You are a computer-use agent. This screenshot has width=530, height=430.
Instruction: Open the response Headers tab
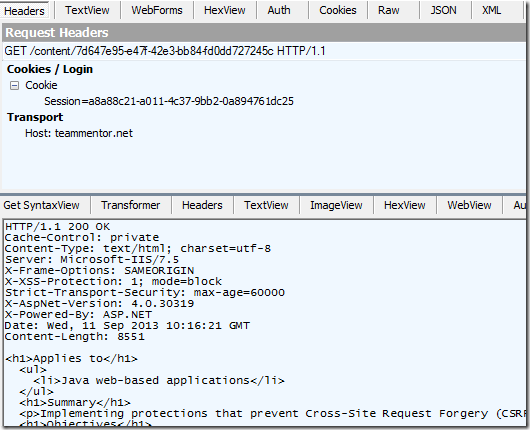coord(202,205)
